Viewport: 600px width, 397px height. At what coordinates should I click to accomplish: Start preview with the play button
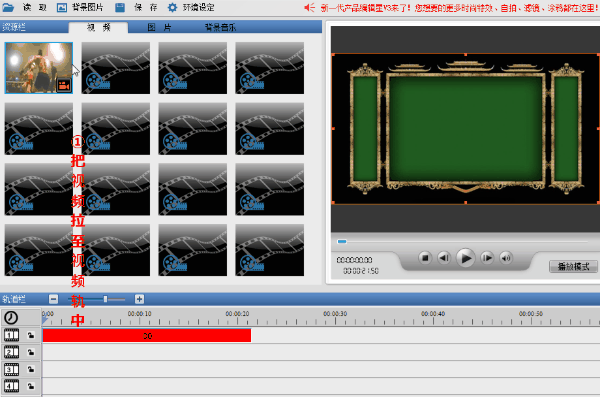(466, 258)
